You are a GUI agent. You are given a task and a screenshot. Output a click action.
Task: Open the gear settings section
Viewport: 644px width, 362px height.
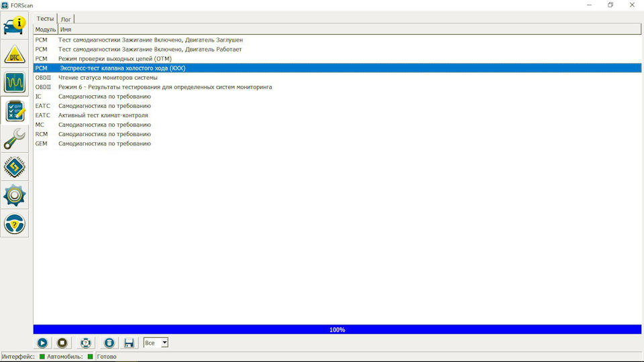coord(14,195)
